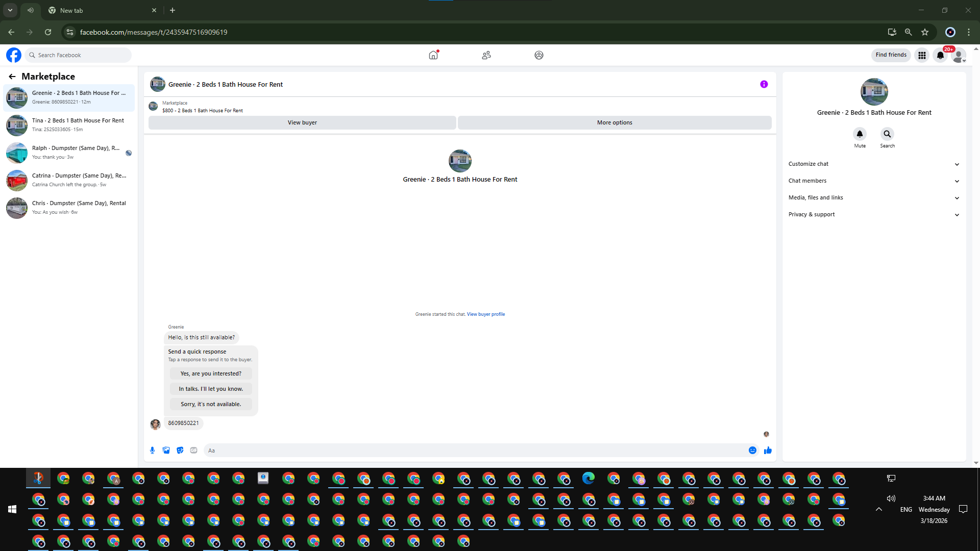Open the Windows notification center
Image resolution: width=980 pixels, height=551 pixels.
[963, 509]
